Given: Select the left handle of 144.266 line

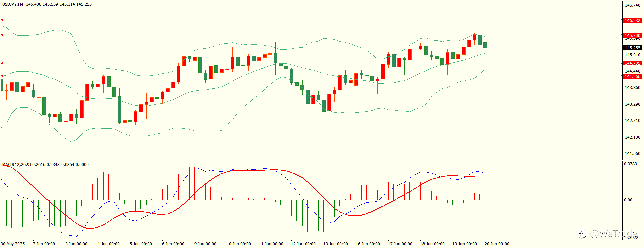Looking at the screenshot, I should (x=1, y=76).
